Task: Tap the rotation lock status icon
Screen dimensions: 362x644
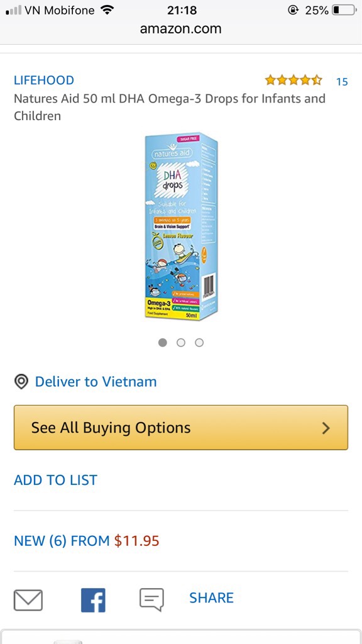Action: (x=293, y=10)
